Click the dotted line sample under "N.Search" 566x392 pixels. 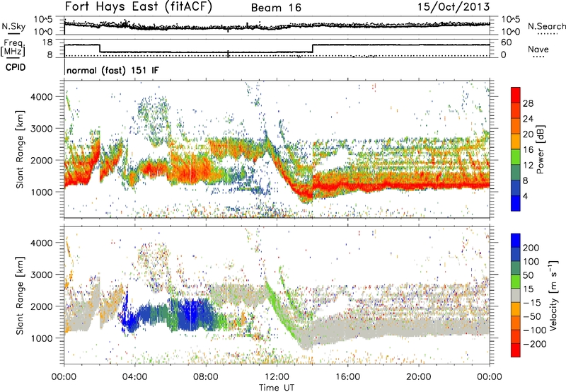(x=548, y=34)
